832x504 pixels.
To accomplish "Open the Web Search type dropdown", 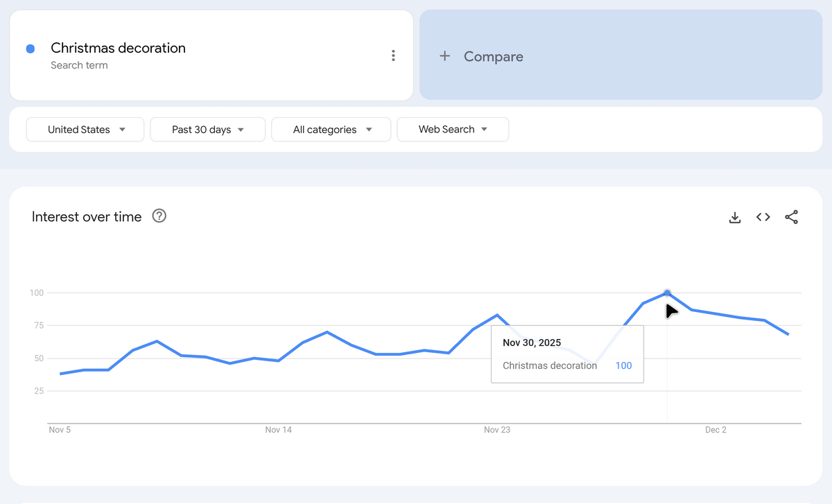I will coord(453,129).
